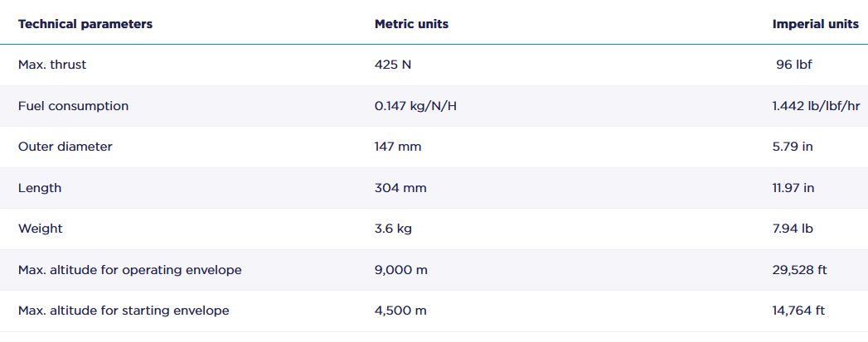Click the Imperial units column header

tap(815, 24)
